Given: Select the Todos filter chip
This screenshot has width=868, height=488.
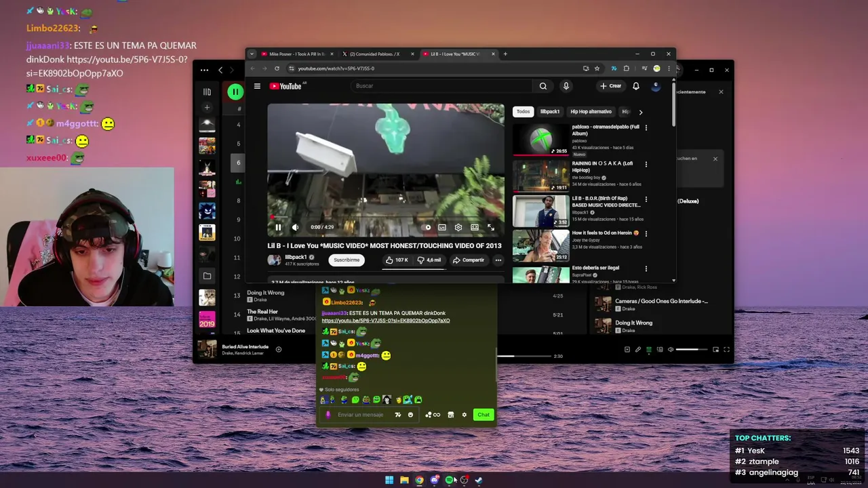Looking at the screenshot, I should pos(523,112).
